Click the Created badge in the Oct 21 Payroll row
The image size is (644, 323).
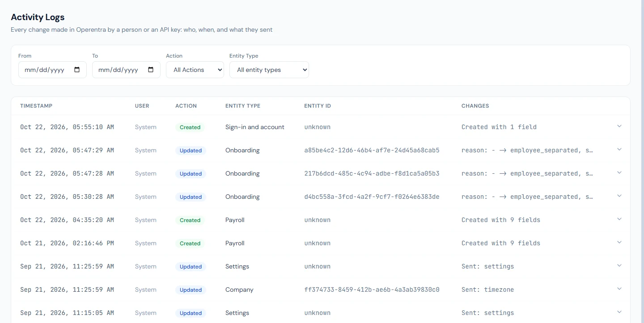(x=190, y=243)
